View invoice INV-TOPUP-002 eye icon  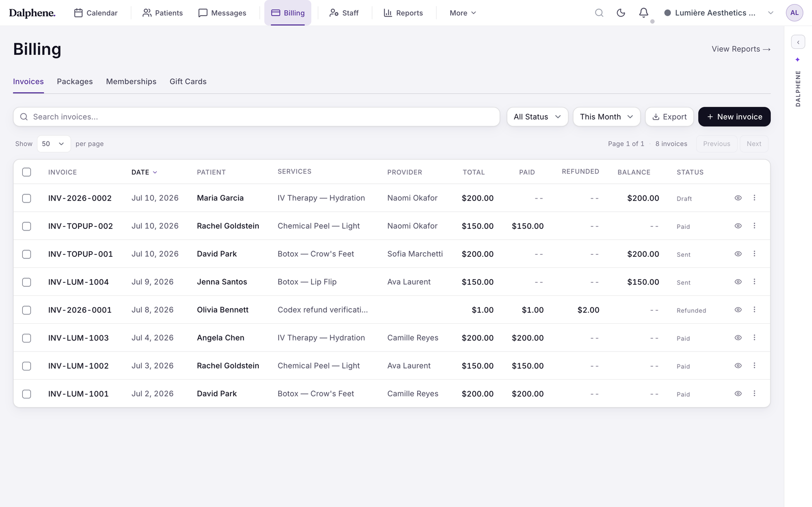coord(738,226)
